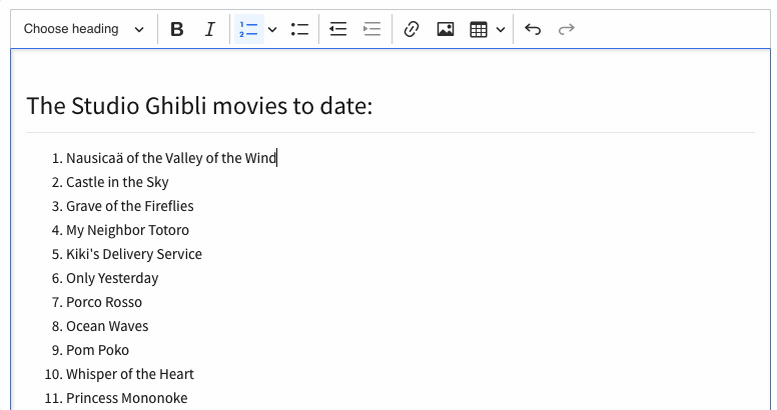Click on 'Ocean Waves' list item
The height and width of the screenshot is (410, 777).
(108, 326)
